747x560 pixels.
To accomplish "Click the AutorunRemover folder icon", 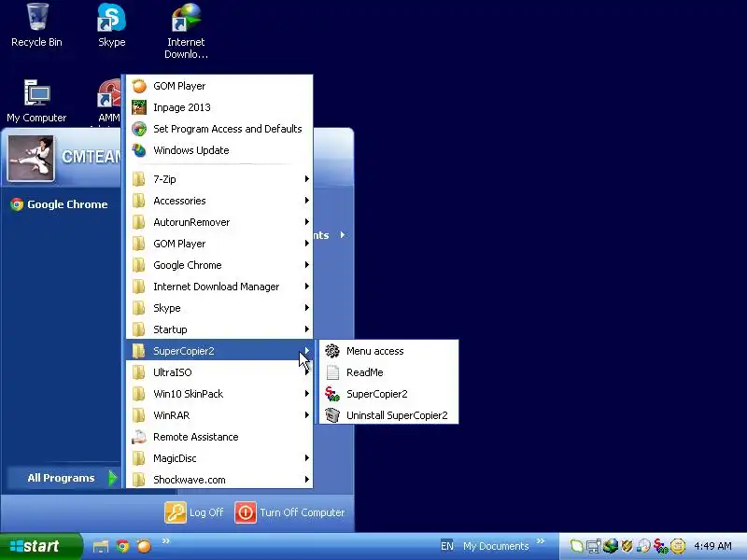I will point(138,222).
